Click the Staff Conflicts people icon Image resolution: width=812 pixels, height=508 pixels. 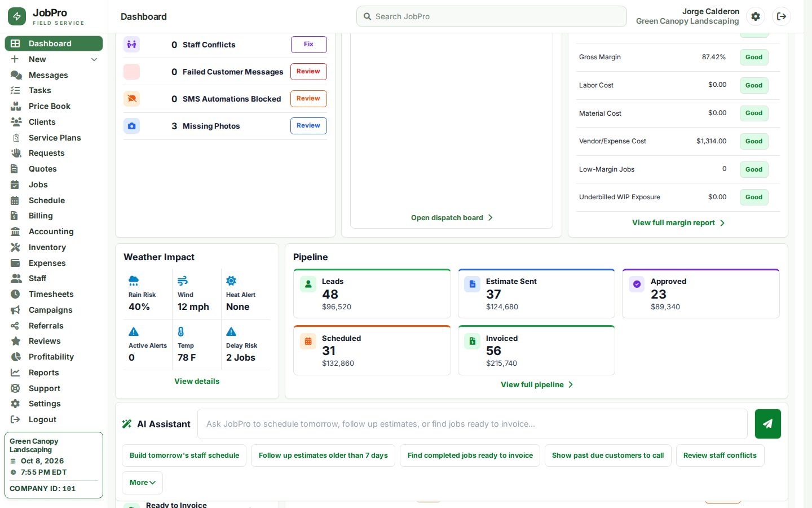pyautogui.click(x=132, y=45)
